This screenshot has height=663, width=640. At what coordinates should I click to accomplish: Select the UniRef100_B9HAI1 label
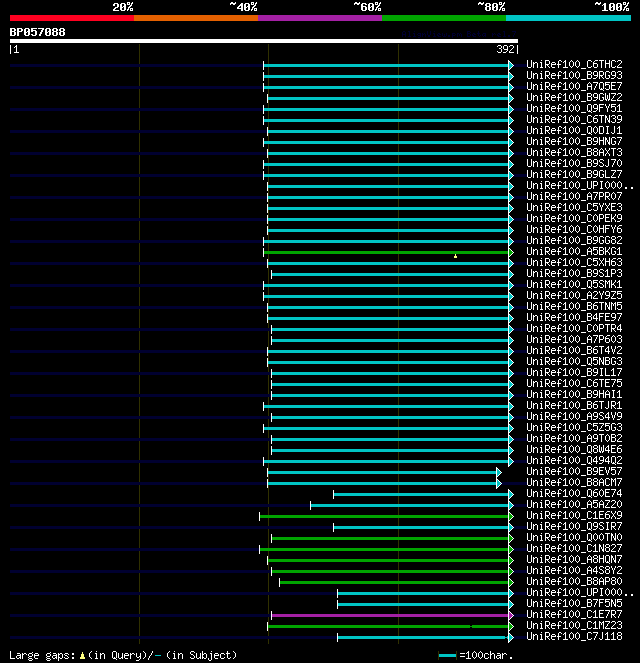pyautogui.click(x=574, y=394)
